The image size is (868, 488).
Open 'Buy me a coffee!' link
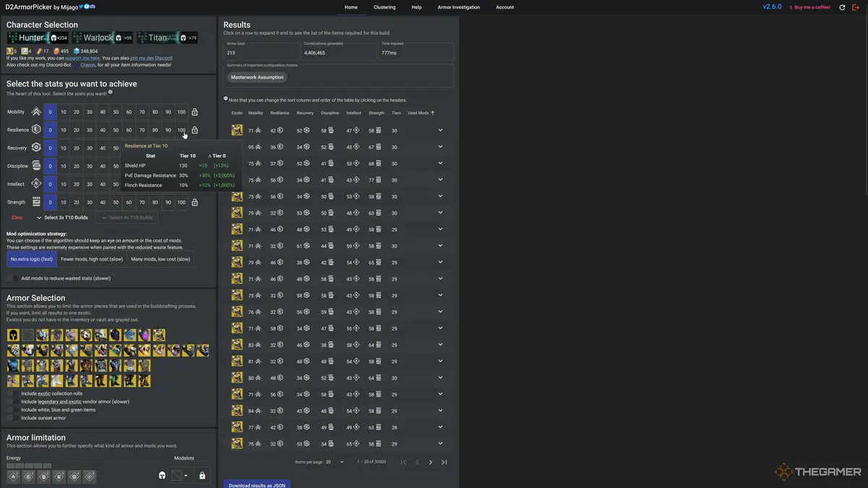click(809, 7)
